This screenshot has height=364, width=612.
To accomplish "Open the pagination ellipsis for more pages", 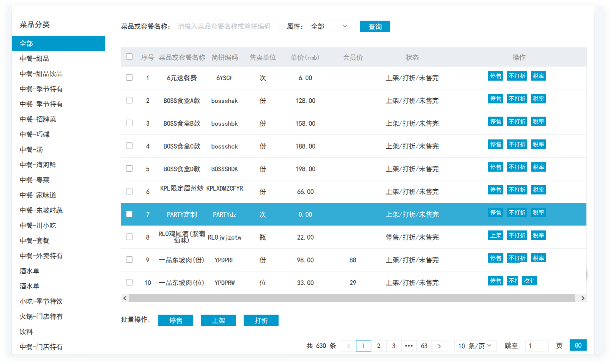I will pyautogui.click(x=409, y=346).
